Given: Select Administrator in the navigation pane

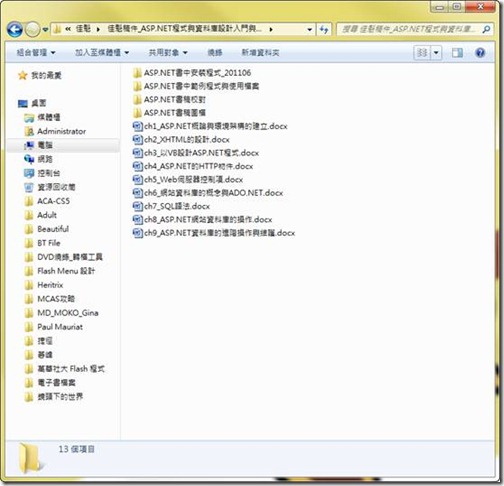Looking at the screenshot, I should tap(55, 131).
